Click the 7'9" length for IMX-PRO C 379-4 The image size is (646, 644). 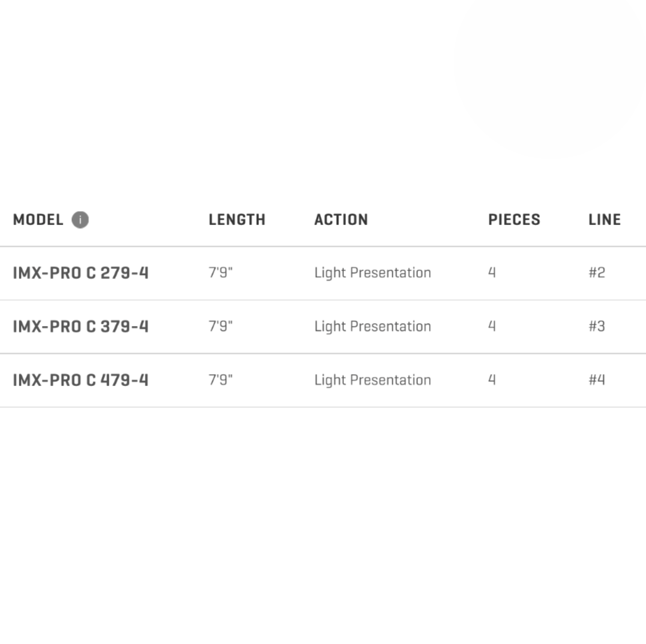tap(220, 326)
